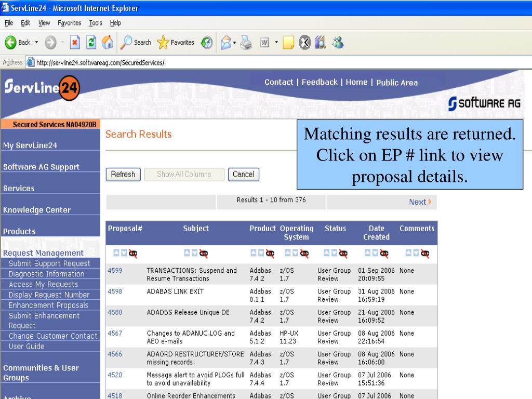Go to Next results page
The height and width of the screenshot is (399, 532).
(x=420, y=202)
